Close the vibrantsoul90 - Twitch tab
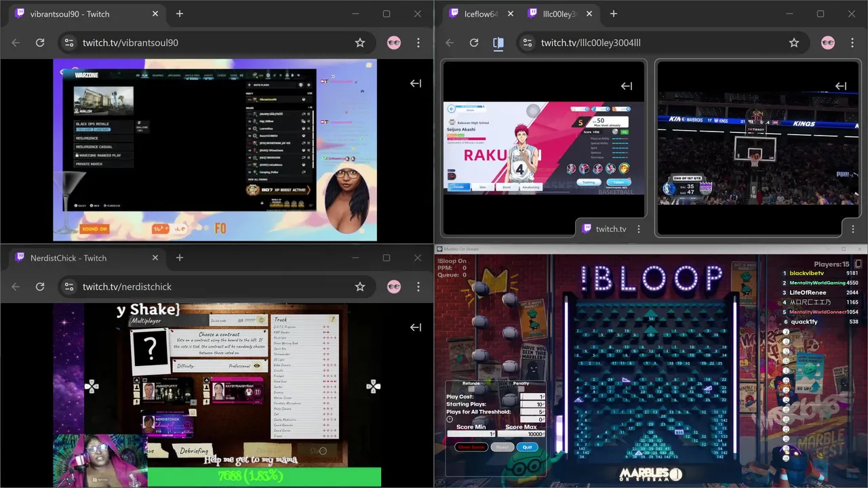 click(155, 14)
